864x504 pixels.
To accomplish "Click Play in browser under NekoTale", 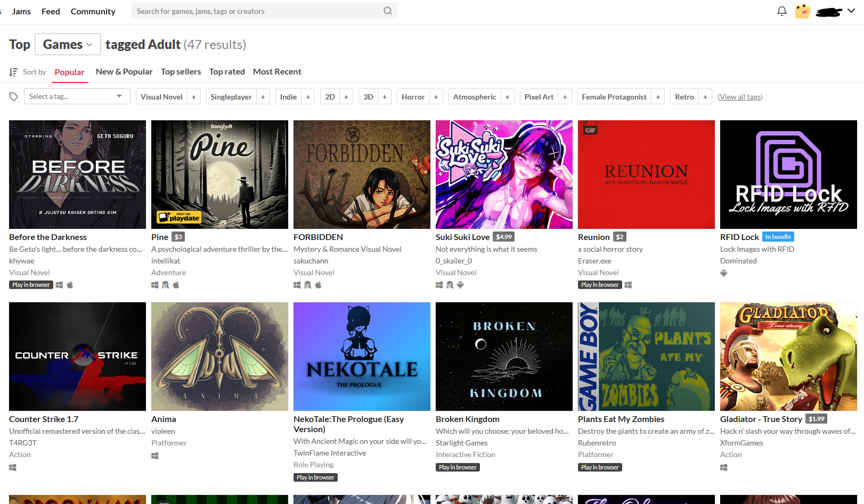I will pyautogui.click(x=315, y=477).
